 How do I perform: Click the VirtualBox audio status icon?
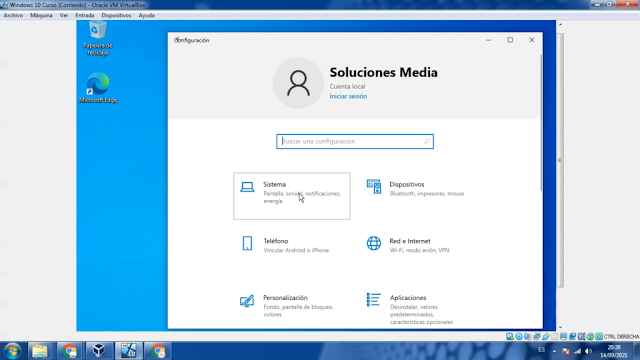527,337
